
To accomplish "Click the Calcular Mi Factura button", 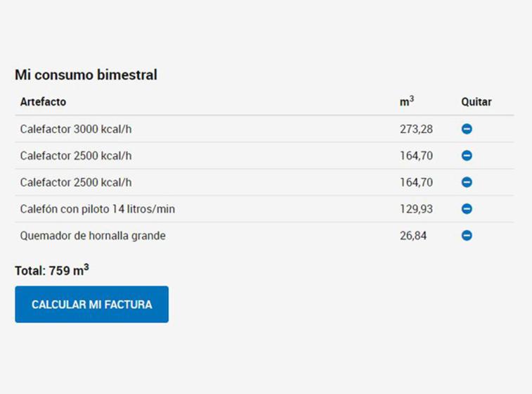I will point(91,305).
